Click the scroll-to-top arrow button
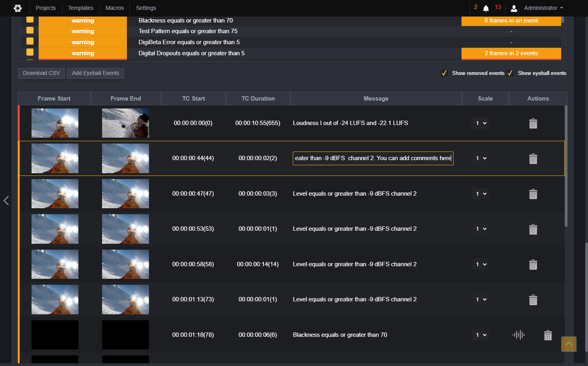588x366 pixels. coord(569,344)
